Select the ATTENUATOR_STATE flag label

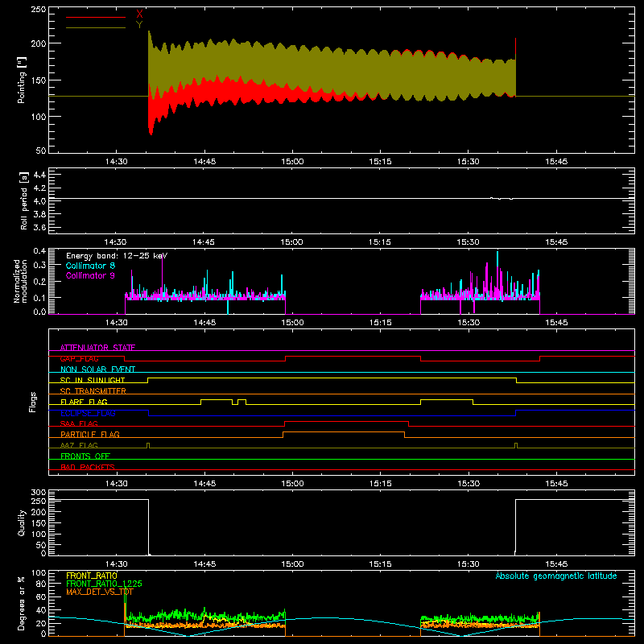point(97,348)
